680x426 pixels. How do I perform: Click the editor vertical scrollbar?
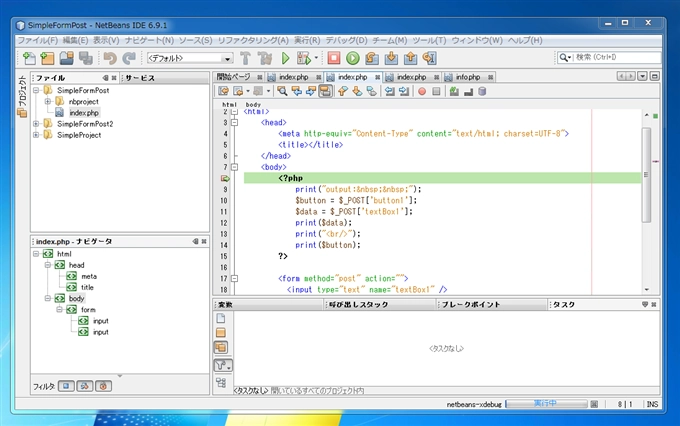coord(646,175)
